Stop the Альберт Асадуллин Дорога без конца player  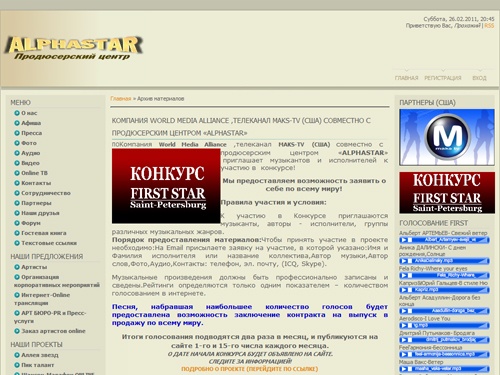410,311
